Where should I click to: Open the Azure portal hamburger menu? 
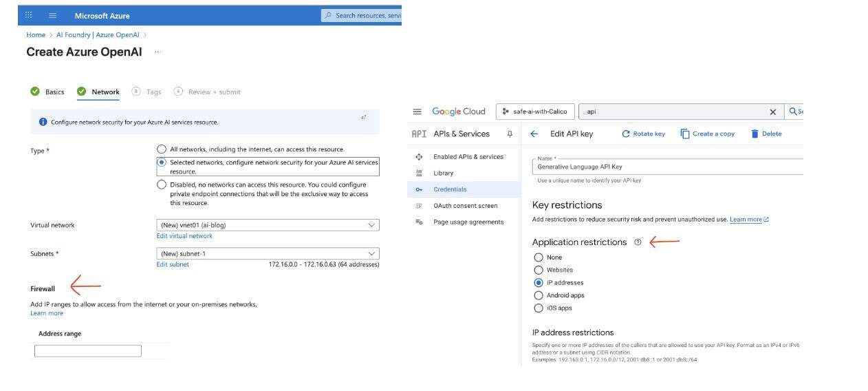pos(53,15)
